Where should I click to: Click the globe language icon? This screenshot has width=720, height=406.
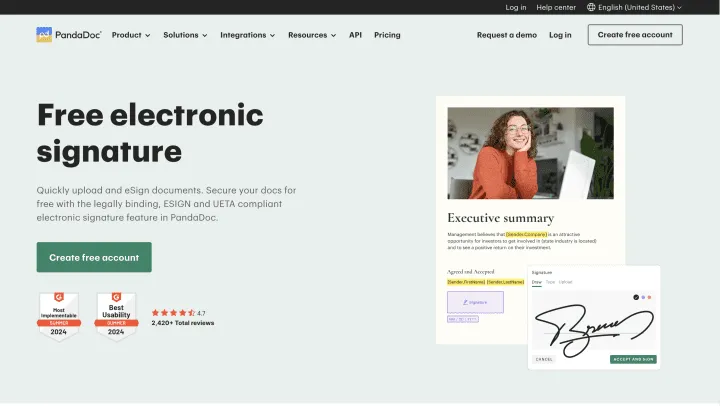[591, 7]
